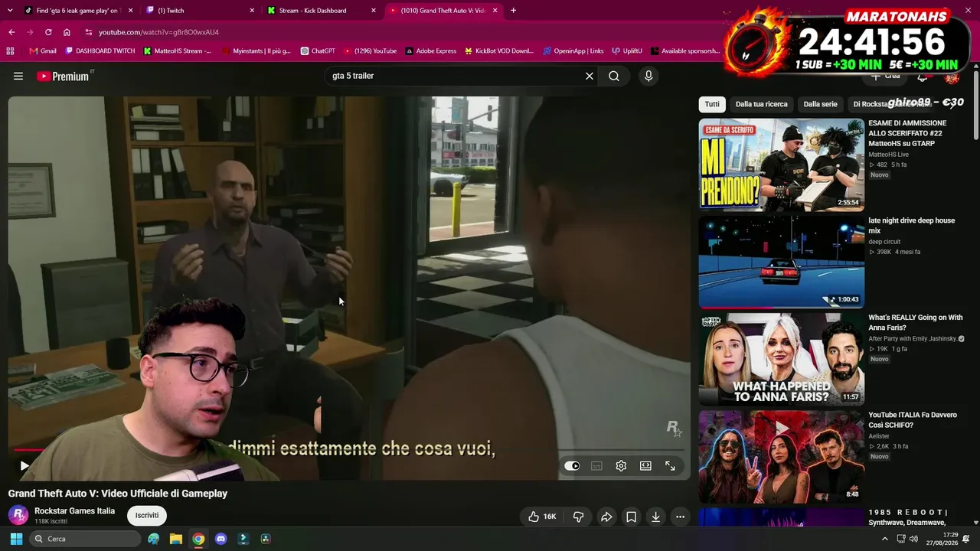The image size is (980, 551).
Task: Dislike the video
Action: point(579,517)
